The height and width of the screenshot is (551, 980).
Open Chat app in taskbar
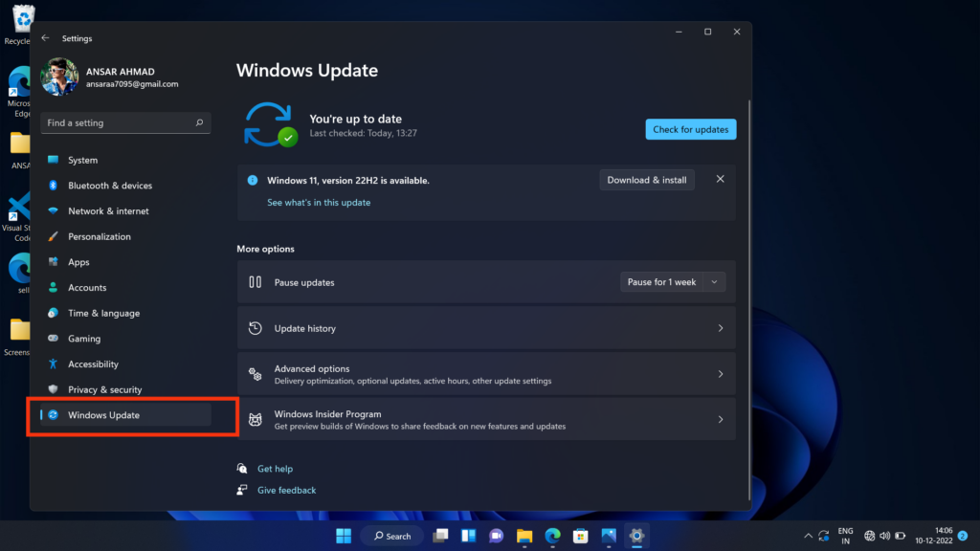[497, 536]
